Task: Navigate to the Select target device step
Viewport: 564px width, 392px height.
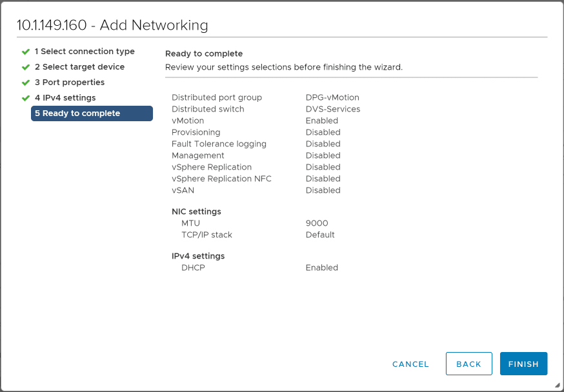Action: 80,66
